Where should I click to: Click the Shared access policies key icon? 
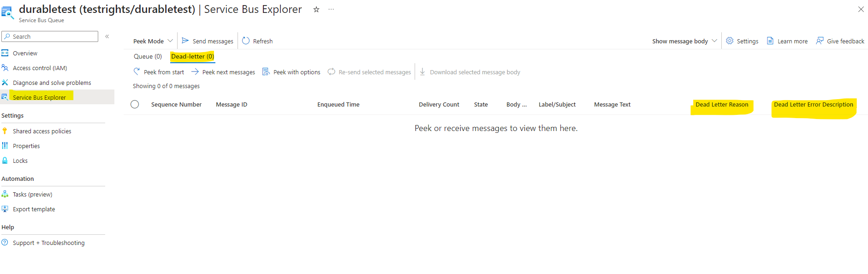click(5, 131)
